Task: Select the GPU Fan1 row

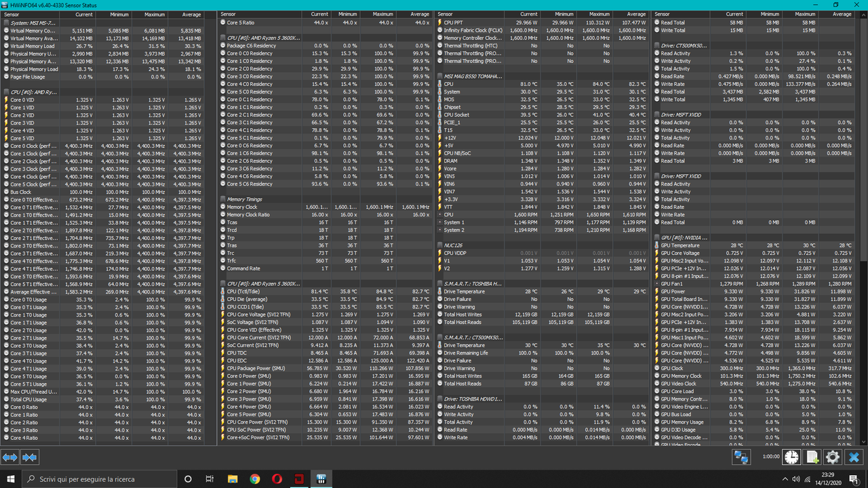Action: pyautogui.click(x=753, y=284)
